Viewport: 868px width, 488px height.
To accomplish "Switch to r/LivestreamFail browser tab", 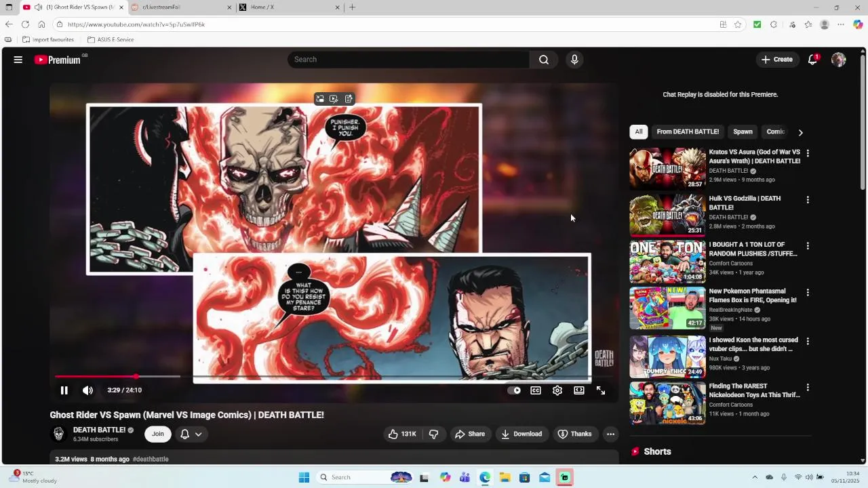I will (180, 7).
